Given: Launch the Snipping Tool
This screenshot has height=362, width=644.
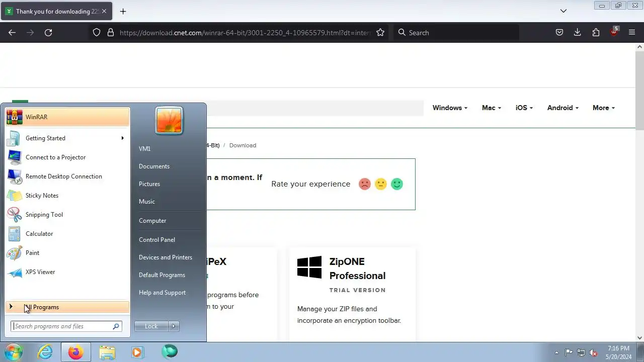Looking at the screenshot, I should coord(67,215).
